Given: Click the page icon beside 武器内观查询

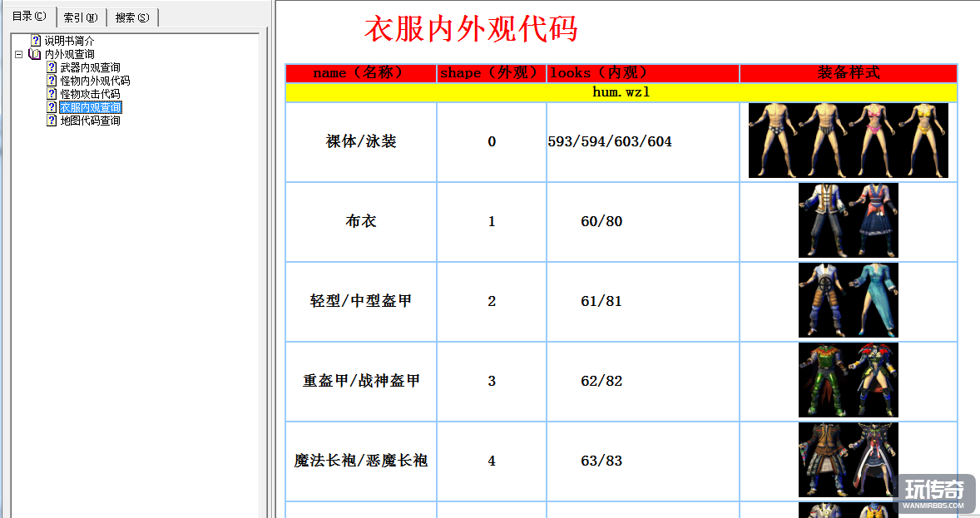Looking at the screenshot, I should [52, 67].
